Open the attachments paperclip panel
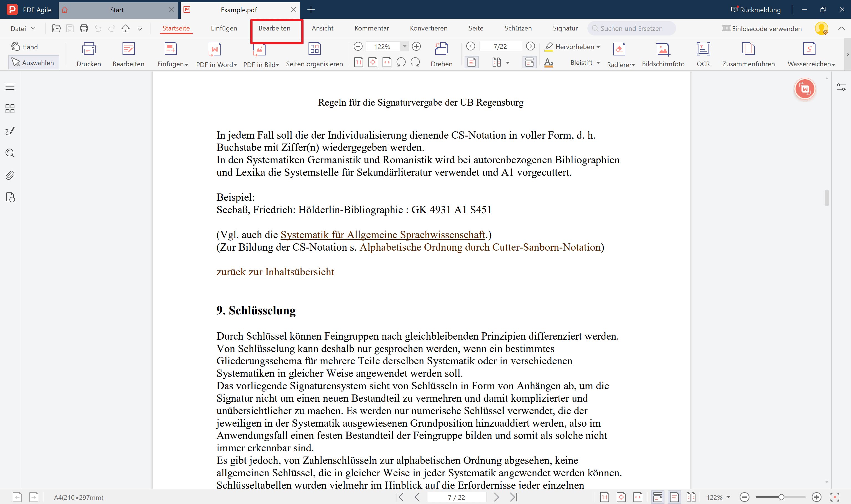Viewport: 851px width, 504px height. pos(10,175)
